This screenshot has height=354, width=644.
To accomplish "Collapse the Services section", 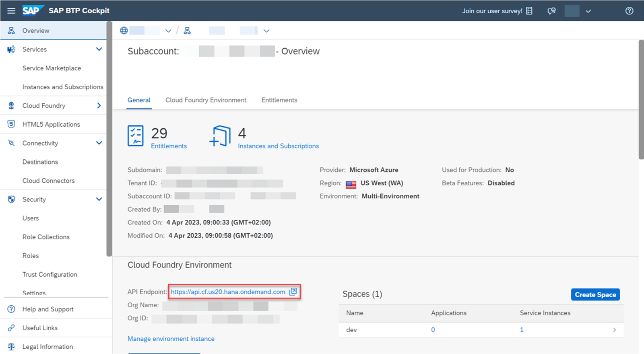I will (99, 49).
